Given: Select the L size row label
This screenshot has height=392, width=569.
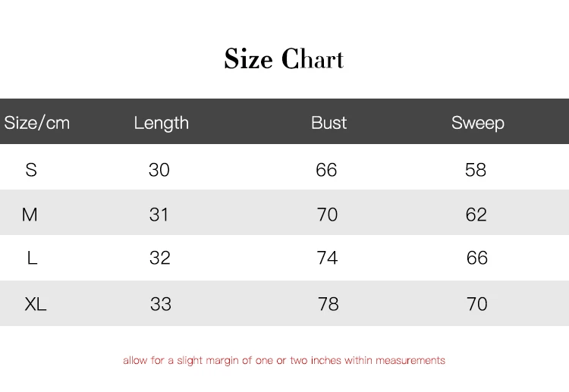Looking at the screenshot, I should (32, 259).
